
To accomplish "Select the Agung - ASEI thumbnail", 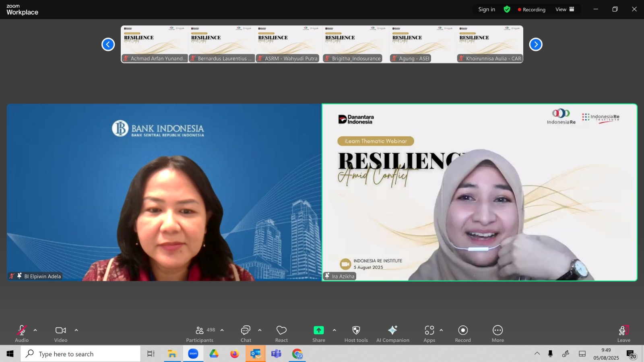I will coord(423,44).
